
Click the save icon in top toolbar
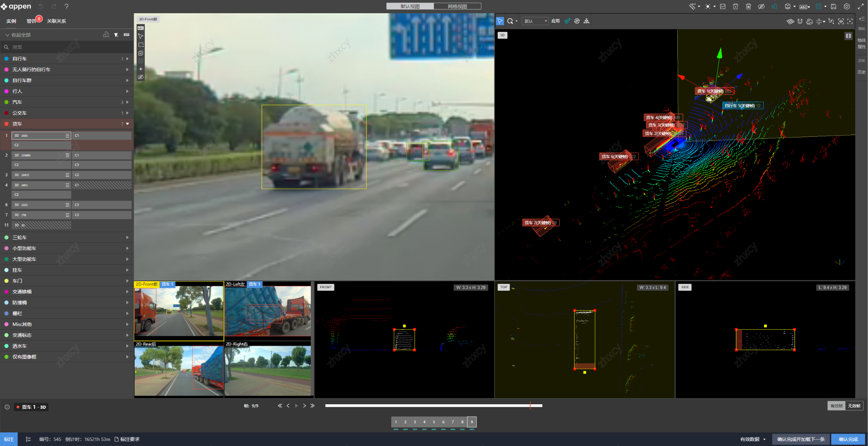pos(833,7)
